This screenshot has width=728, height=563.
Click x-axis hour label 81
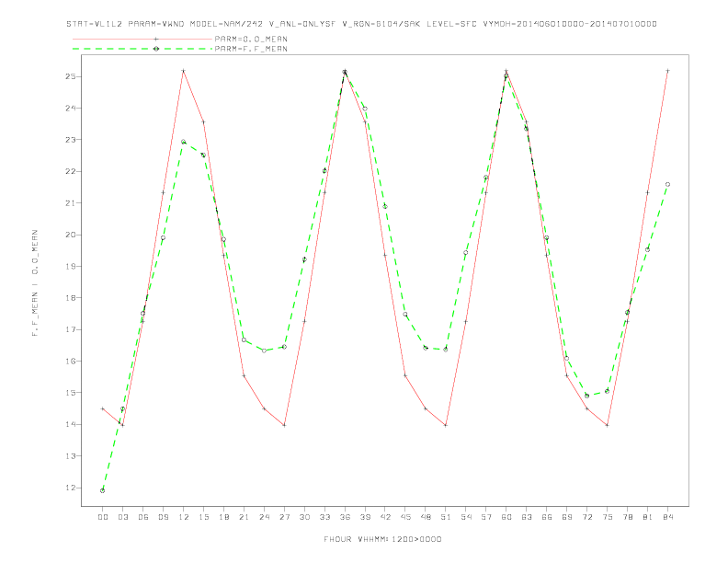click(x=648, y=517)
